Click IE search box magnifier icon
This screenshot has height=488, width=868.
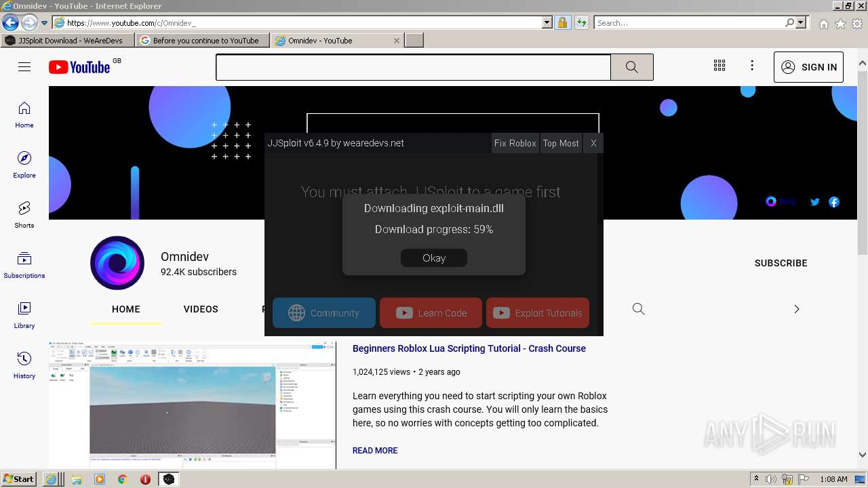coord(789,22)
